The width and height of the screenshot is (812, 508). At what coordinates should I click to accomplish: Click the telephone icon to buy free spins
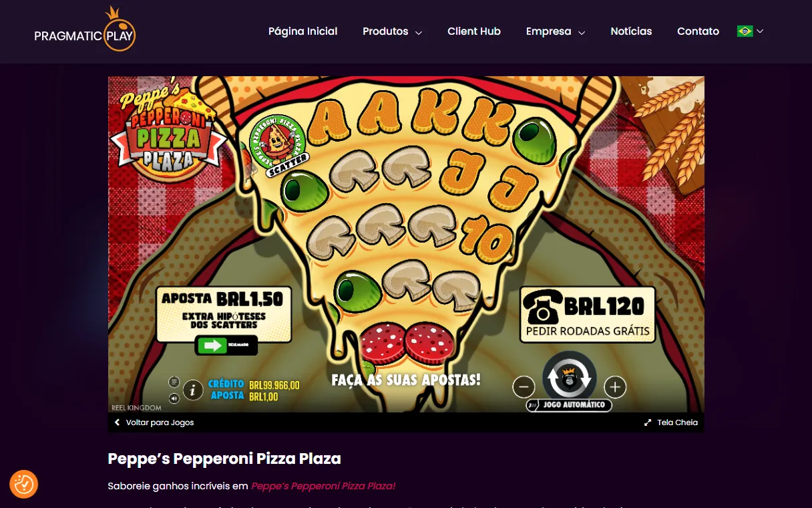tap(542, 307)
